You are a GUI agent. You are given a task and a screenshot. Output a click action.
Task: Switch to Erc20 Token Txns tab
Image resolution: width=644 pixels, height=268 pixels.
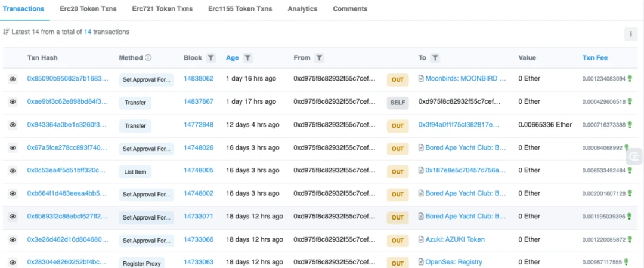click(88, 8)
